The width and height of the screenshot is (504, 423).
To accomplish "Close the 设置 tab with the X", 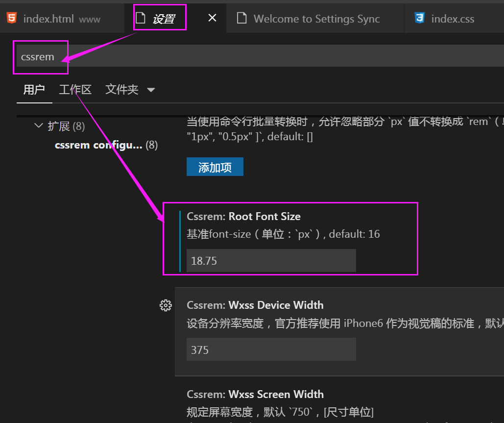I will click(212, 18).
